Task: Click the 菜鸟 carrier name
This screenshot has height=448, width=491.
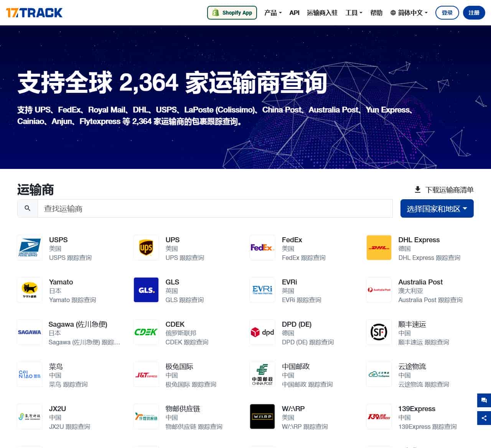Action: click(56, 366)
